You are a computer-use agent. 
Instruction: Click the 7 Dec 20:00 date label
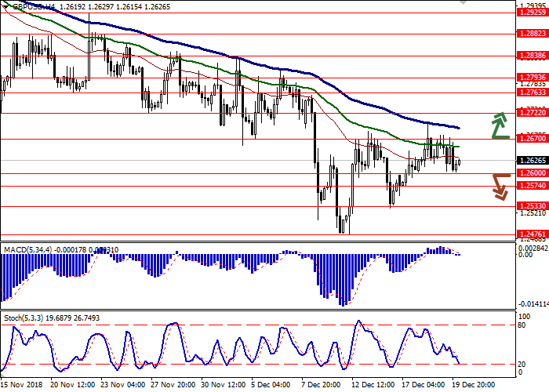coord(322,386)
